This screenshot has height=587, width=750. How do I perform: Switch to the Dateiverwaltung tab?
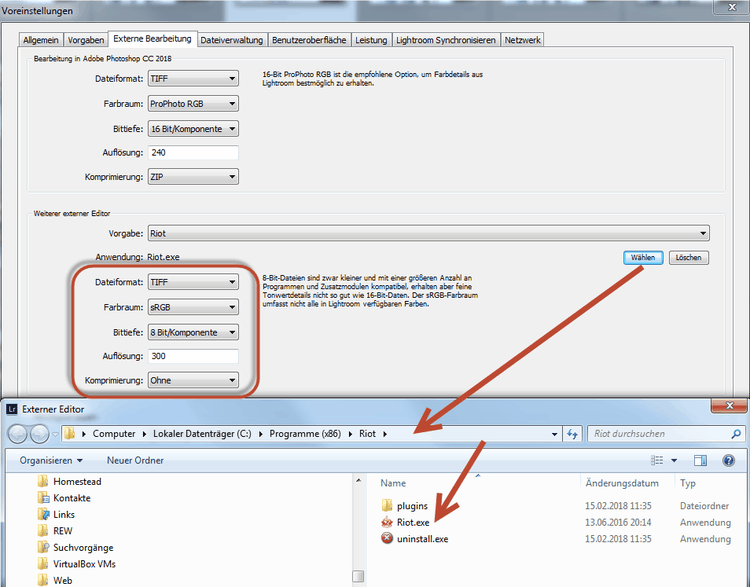pyautogui.click(x=232, y=40)
